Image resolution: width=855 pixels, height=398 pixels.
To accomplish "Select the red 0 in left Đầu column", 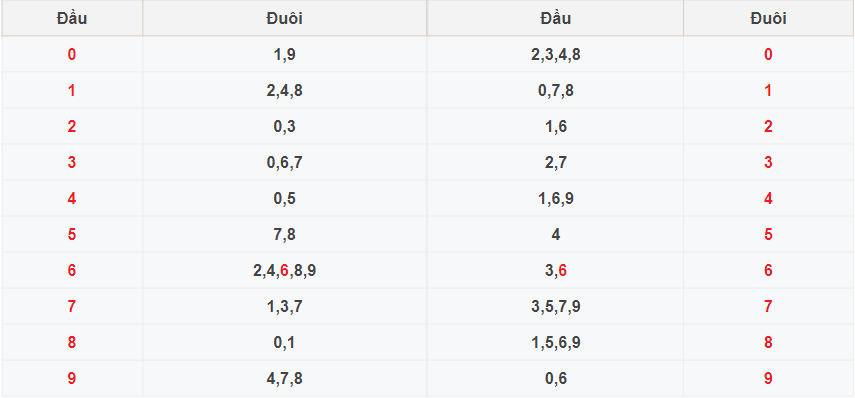I will pyautogui.click(x=72, y=55).
